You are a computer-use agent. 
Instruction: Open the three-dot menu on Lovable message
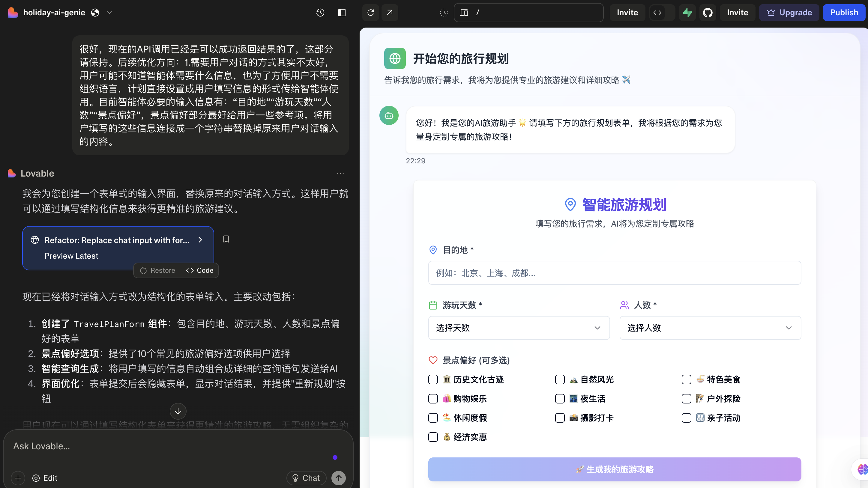coord(340,173)
